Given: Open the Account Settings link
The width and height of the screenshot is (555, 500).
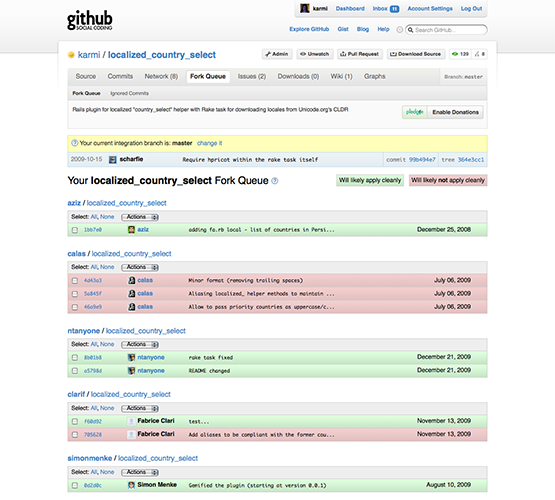Looking at the screenshot, I should pos(430,9).
